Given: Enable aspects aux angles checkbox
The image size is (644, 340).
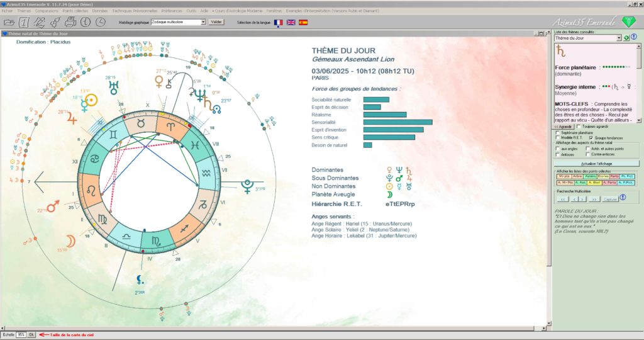Looking at the screenshot, I should point(558,149).
